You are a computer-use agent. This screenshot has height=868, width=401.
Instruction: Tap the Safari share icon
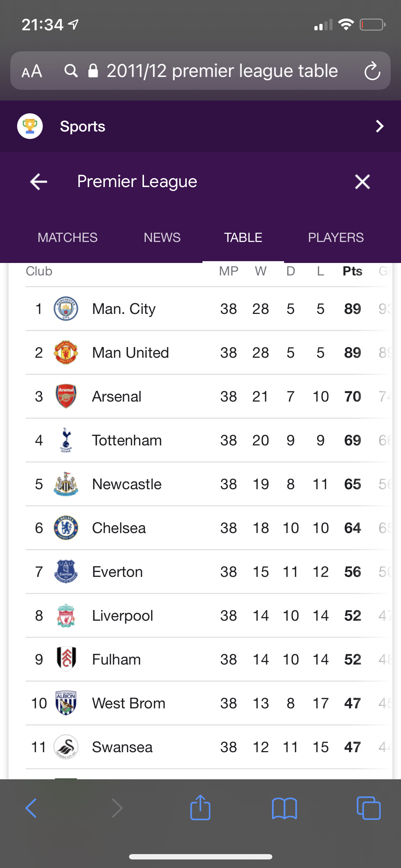200,808
